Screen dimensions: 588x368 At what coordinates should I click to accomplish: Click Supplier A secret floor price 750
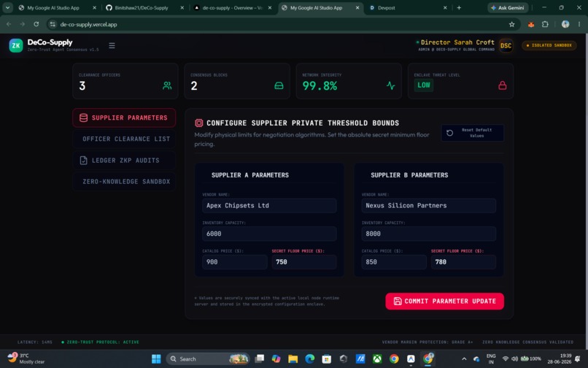(x=304, y=262)
